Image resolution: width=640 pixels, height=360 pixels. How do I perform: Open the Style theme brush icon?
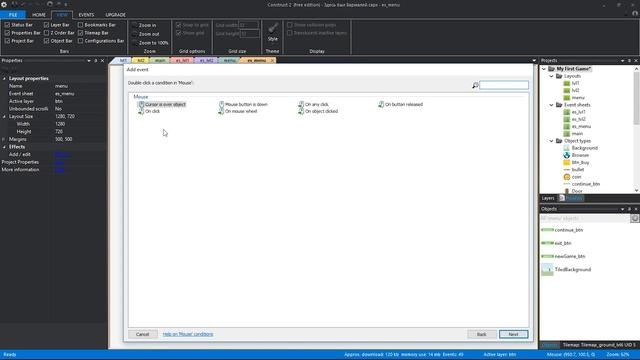(x=273, y=29)
